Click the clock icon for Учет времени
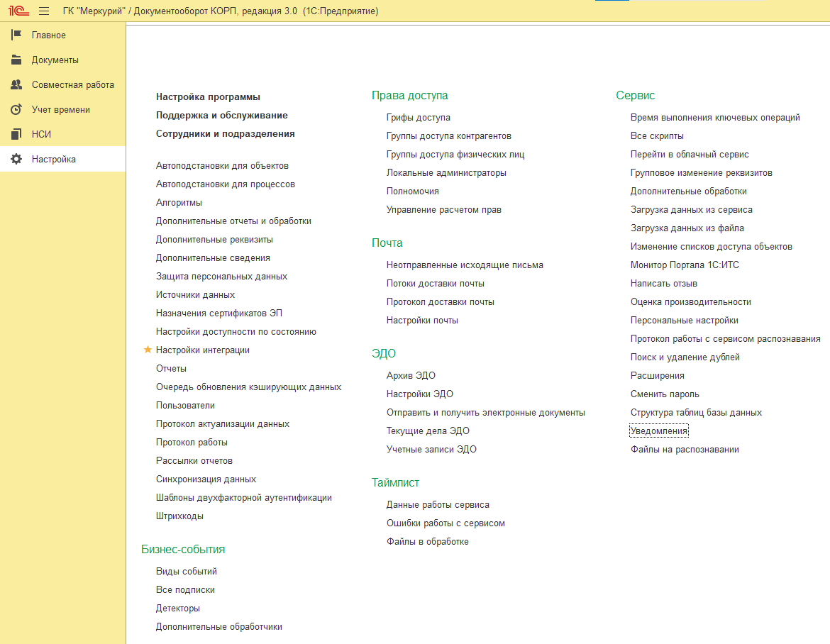This screenshot has height=644, width=830. pos(16,109)
